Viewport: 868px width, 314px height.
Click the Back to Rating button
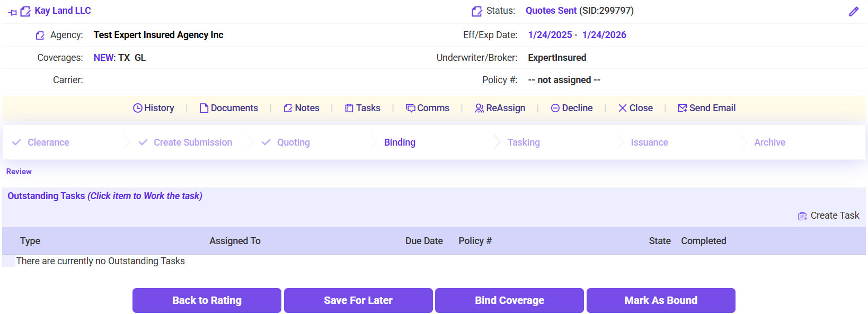coord(207,300)
